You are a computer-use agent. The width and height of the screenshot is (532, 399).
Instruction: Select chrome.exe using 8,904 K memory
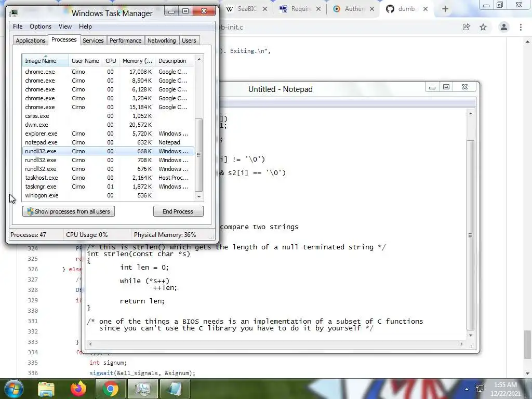[x=108, y=81]
